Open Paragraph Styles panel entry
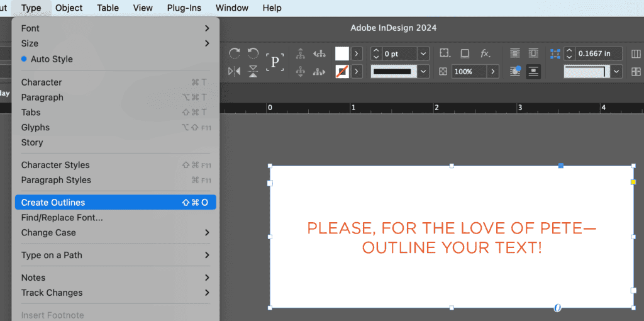 pos(116,180)
